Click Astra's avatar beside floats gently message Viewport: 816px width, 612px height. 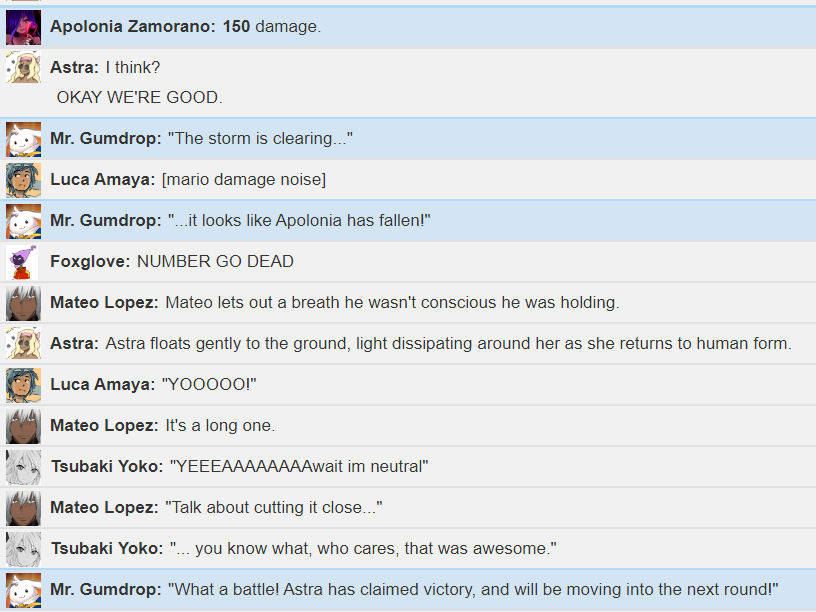click(23, 344)
